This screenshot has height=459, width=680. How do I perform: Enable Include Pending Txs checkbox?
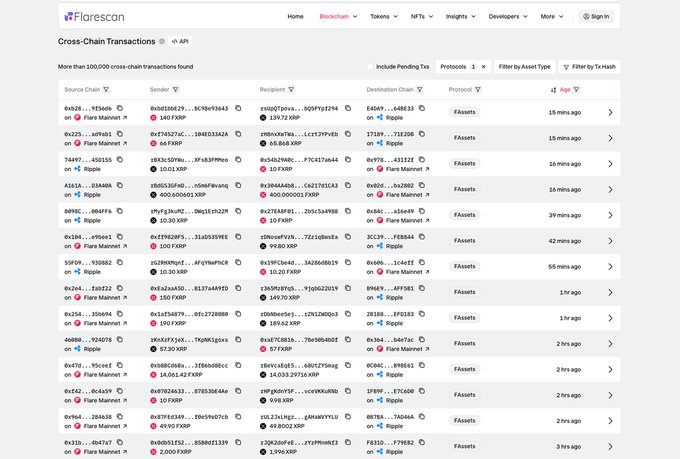pyautogui.click(x=370, y=66)
